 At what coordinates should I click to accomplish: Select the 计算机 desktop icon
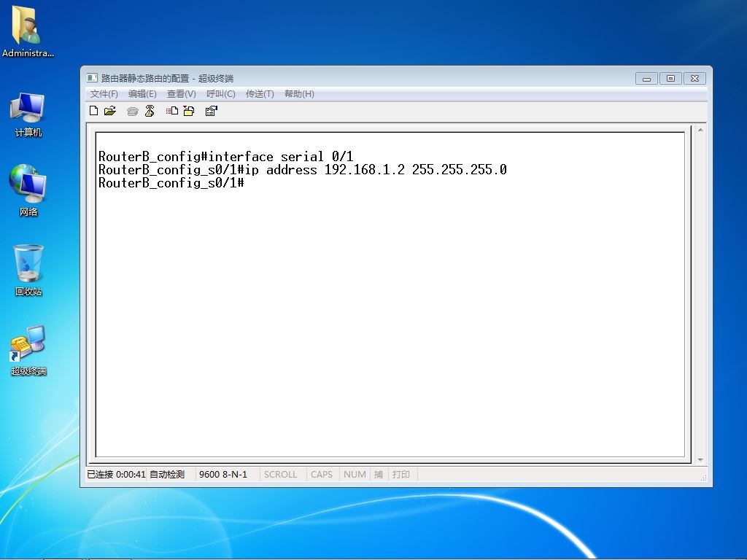click(x=28, y=115)
